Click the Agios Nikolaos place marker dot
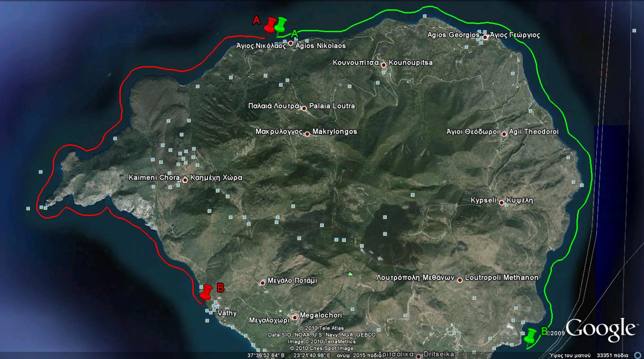The width and height of the screenshot is (644, 359). [x=291, y=43]
